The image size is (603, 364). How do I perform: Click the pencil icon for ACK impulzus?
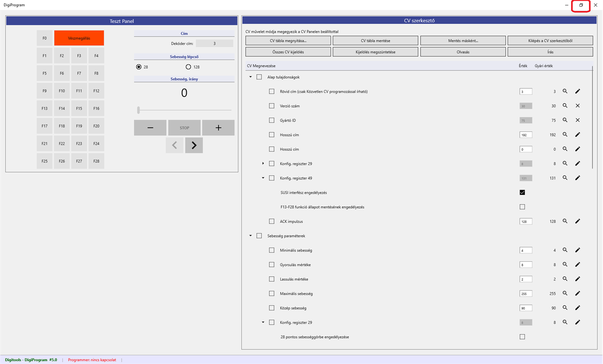coord(577,221)
